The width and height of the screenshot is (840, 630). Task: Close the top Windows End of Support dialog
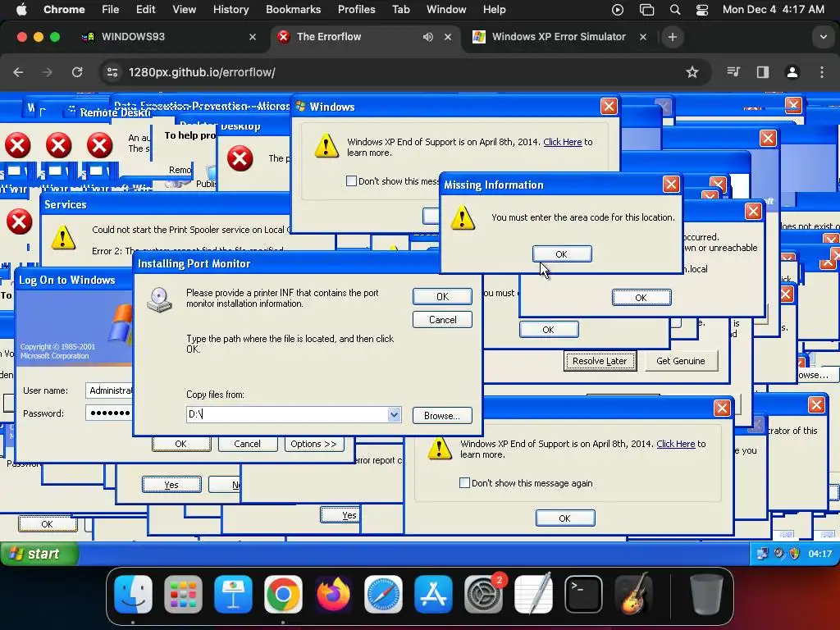[x=609, y=106]
